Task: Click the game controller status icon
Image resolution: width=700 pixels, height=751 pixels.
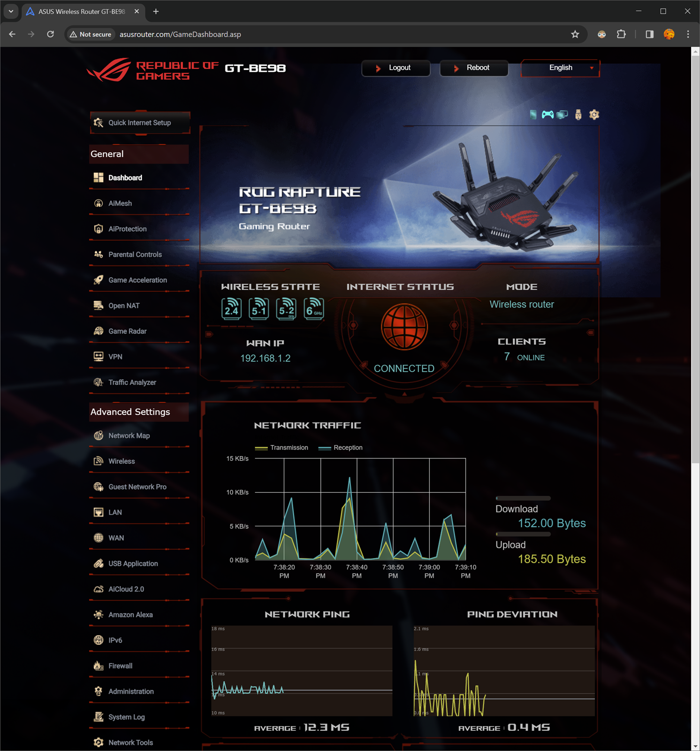Action: point(547,115)
